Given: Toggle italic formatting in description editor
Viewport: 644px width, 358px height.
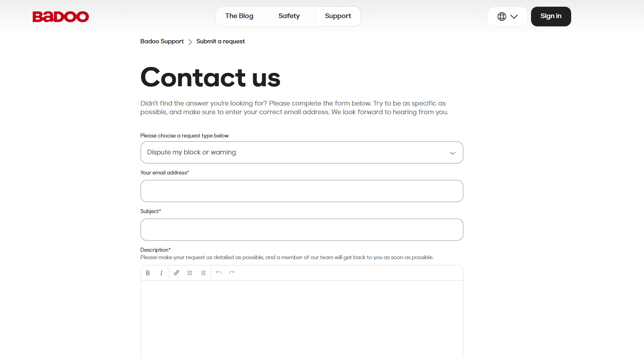Looking at the screenshot, I should [161, 273].
